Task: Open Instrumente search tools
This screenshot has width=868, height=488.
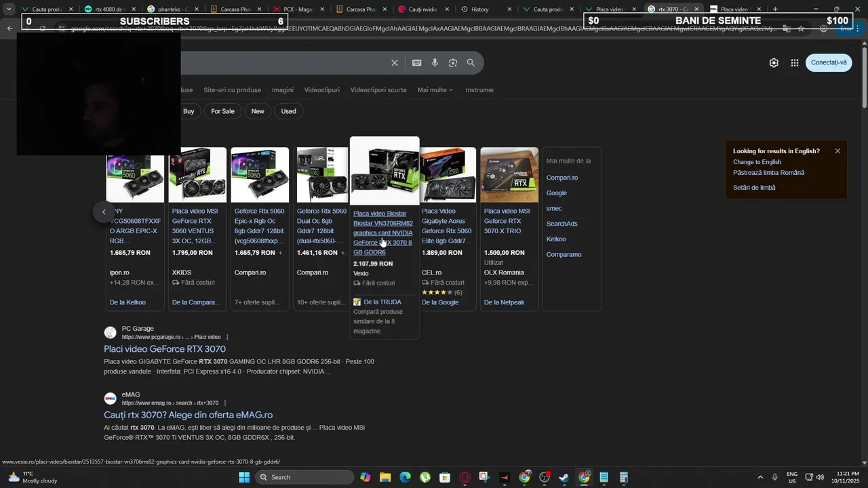Action: 479,90
